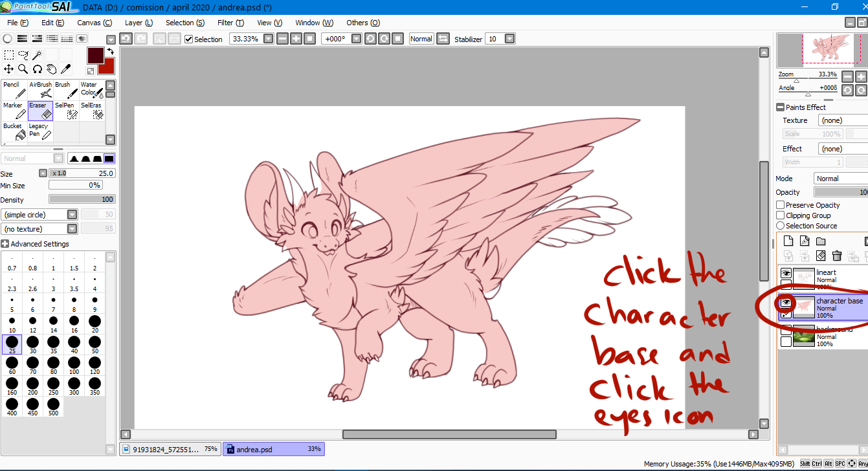This screenshot has height=471, width=868.
Task: Open the Window menu
Action: click(315, 23)
